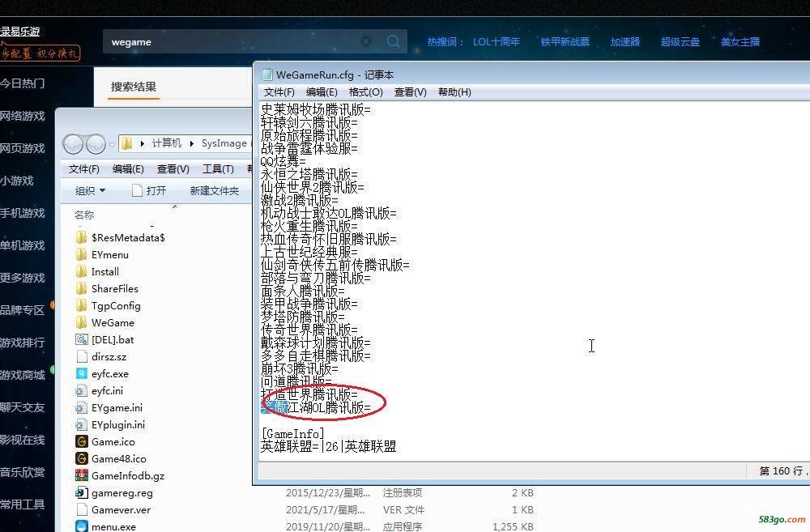
Task: Select the Gamever.ver file icon
Action: (x=81, y=510)
